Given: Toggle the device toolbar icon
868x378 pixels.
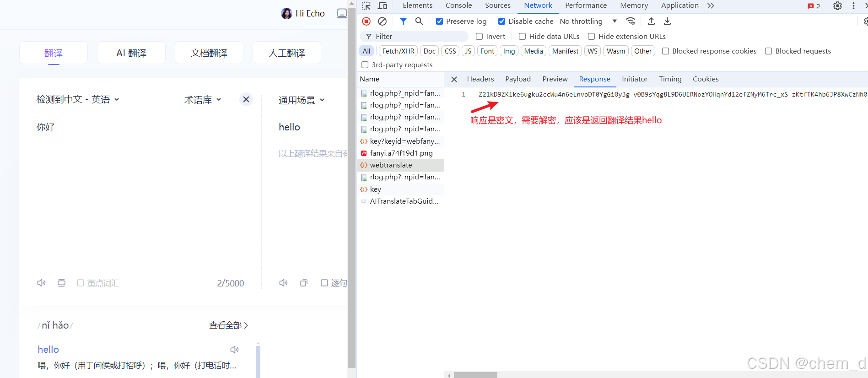Looking at the screenshot, I should [x=383, y=6].
